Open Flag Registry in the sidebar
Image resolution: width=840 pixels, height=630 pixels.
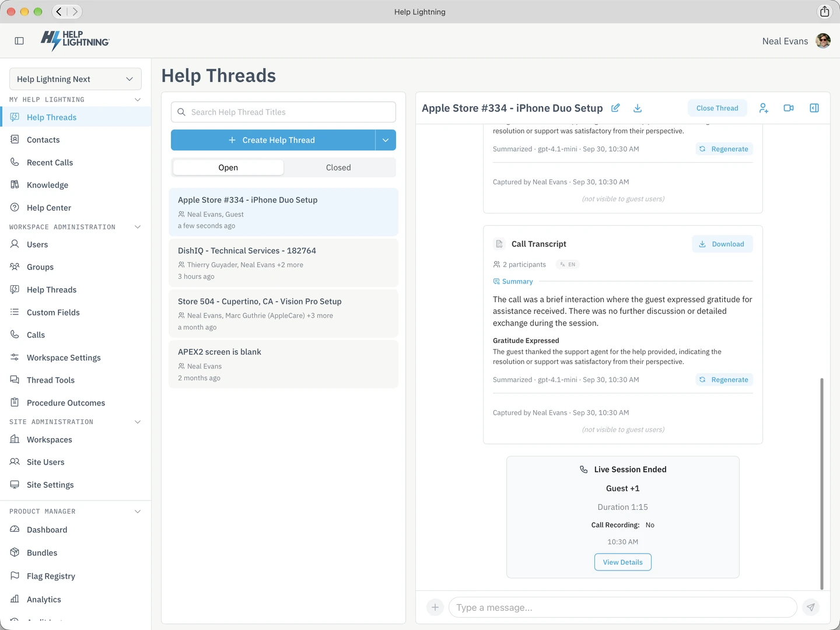pos(76,576)
